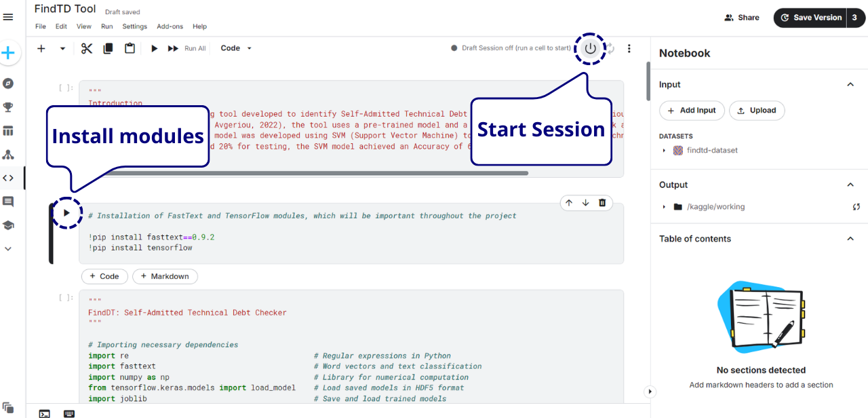This screenshot has height=418, width=868.
Task: Click the Save Version button
Action: click(x=810, y=18)
